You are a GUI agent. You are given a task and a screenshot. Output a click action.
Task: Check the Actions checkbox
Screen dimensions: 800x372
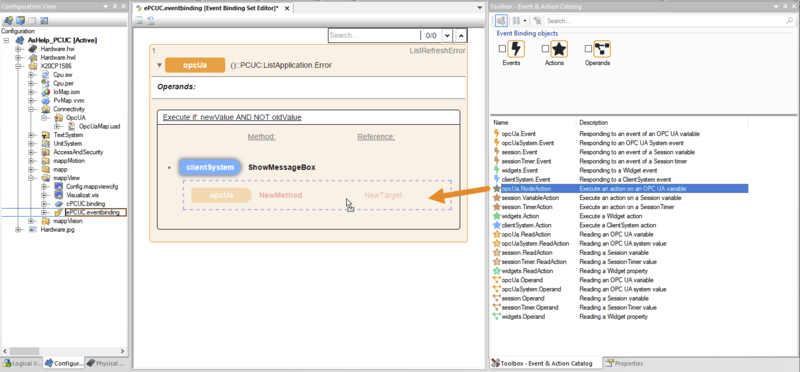[x=545, y=49]
